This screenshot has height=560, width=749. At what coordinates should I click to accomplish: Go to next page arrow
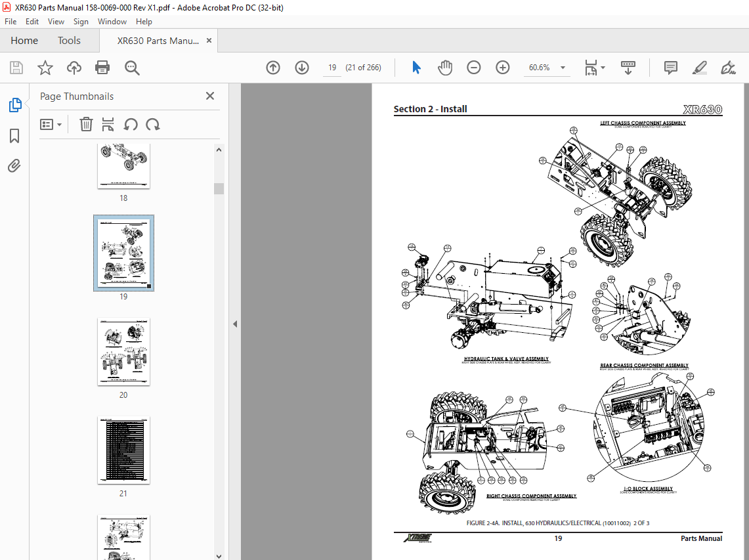(x=301, y=68)
